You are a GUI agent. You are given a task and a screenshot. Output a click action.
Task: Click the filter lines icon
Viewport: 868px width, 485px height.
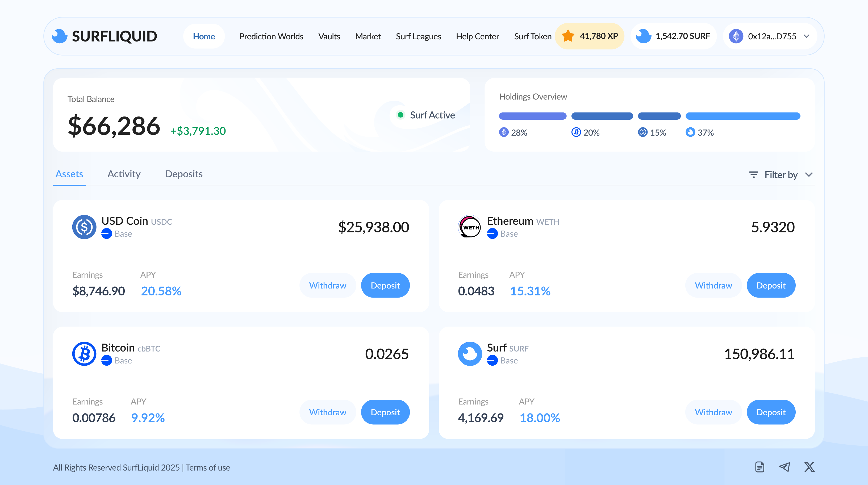753,174
